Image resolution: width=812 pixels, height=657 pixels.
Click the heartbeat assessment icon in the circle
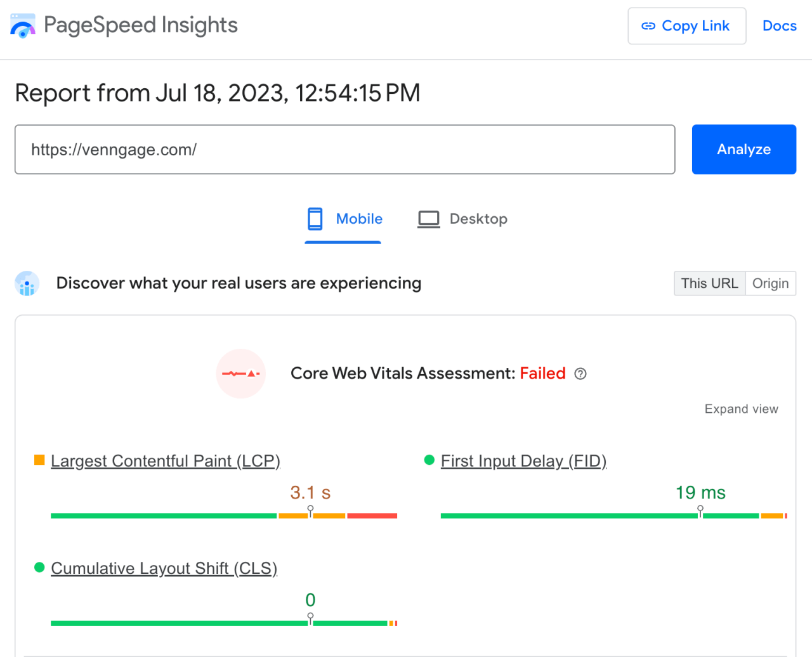click(240, 374)
